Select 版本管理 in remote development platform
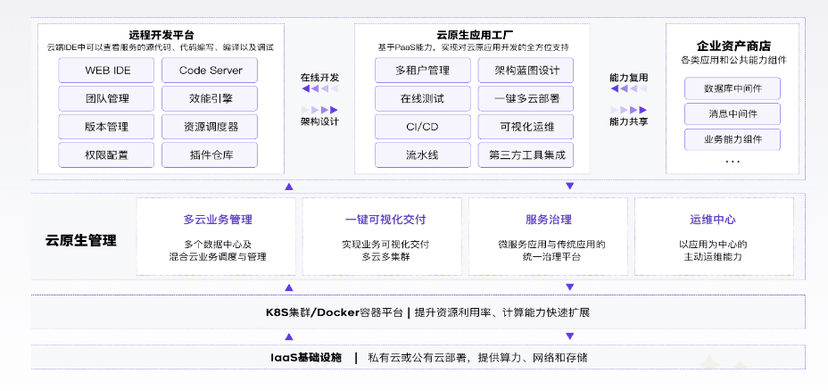 click(x=106, y=127)
